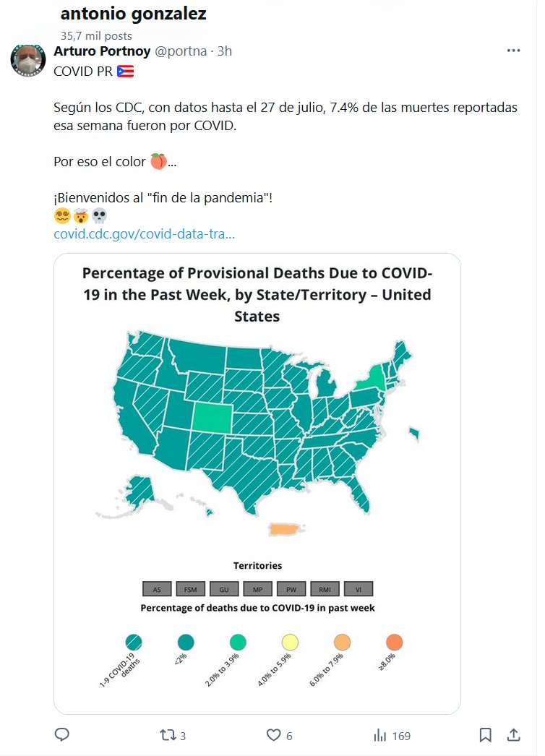
Task: Open the @portna handle link
Action: (180, 51)
